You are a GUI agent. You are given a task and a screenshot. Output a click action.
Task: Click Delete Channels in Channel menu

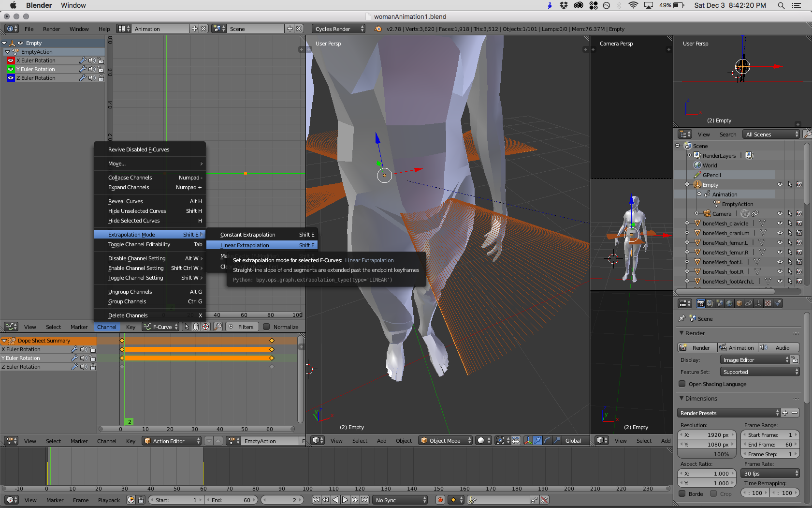[x=150, y=315]
